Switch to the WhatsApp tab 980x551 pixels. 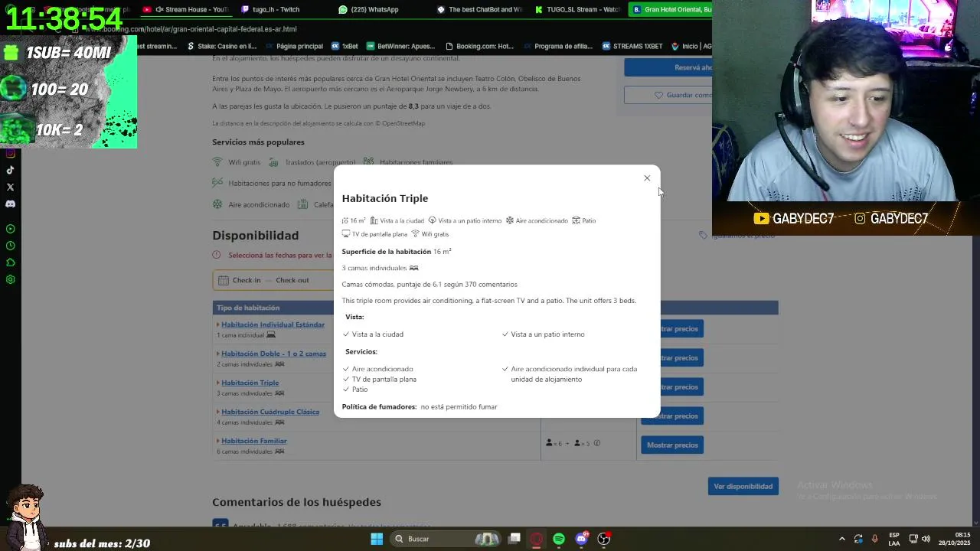(368, 9)
